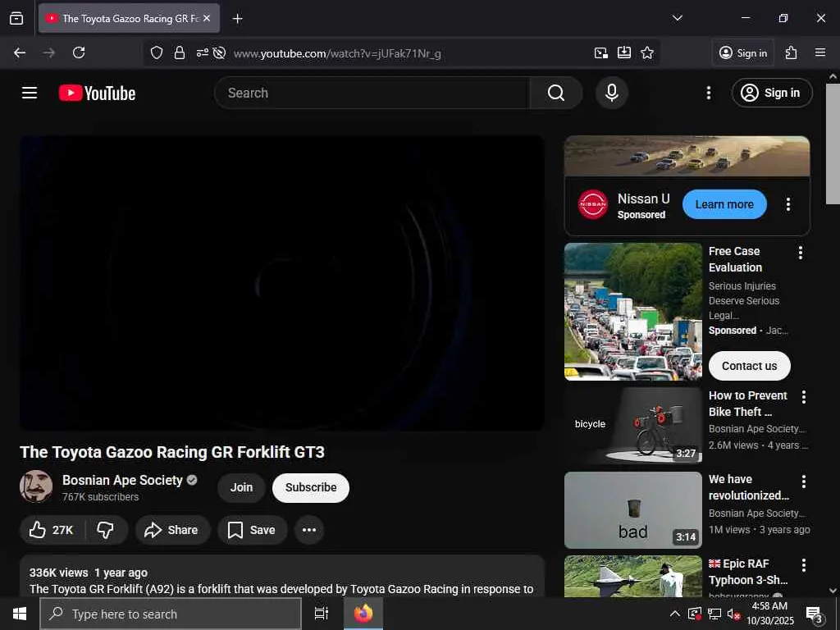Click the Windows taskbar search box
The width and height of the screenshot is (840, 630).
pos(171,614)
